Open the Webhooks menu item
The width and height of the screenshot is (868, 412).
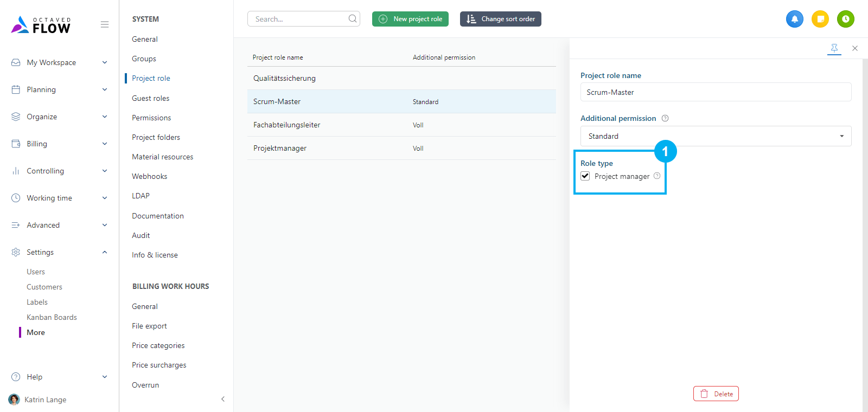149,176
